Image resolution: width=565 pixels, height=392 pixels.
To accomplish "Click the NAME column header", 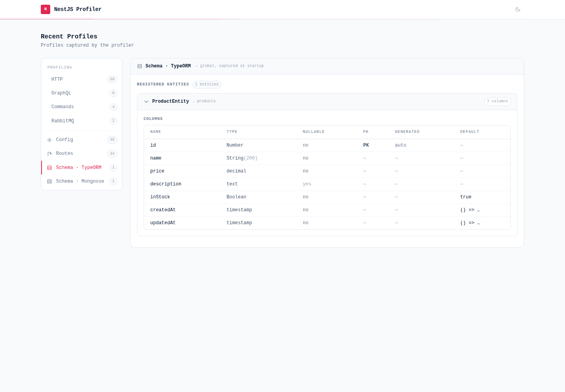I will pyautogui.click(x=156, y=132).
